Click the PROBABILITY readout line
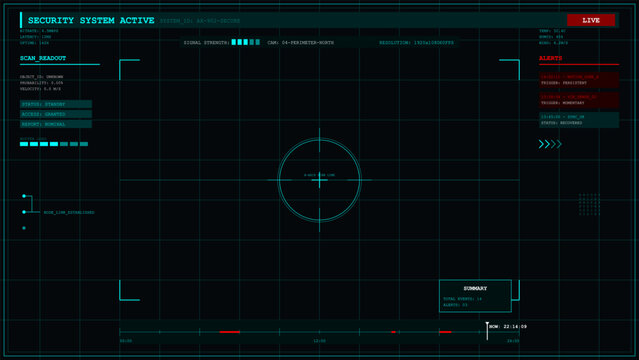Screen dimensions: 639x360 coord(42,83)
